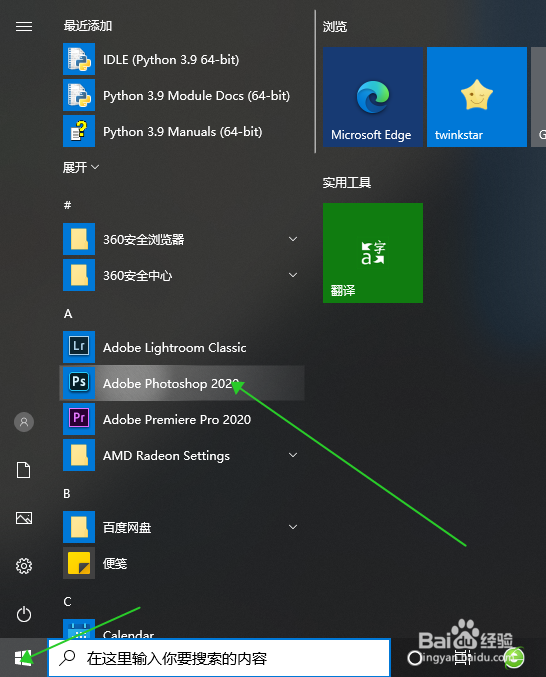Screen dimensions: 546x677
Task: Expand recently added list with 展开
Action: (81, 167)
